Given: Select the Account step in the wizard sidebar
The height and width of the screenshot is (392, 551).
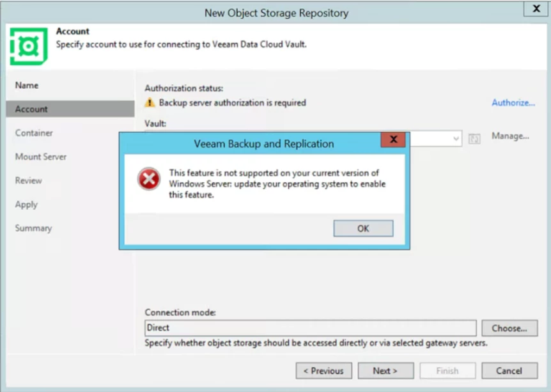Looking at the screenshot, I should (70, 109).
